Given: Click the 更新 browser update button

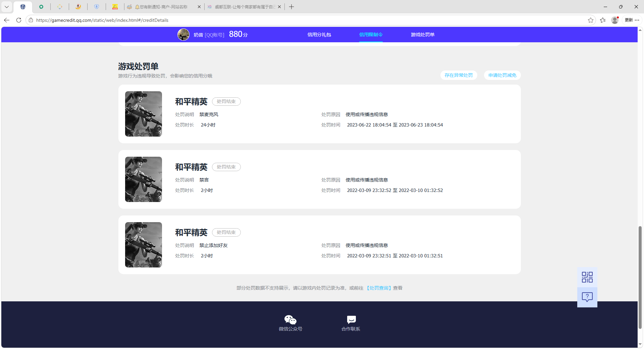Looking at the screenshot, I should pos(629,20).
